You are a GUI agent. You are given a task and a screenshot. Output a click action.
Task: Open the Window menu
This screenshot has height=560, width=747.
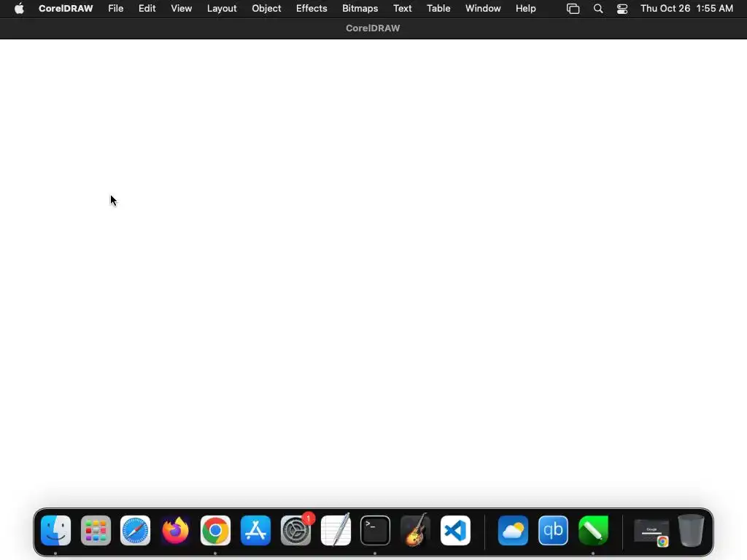pos(483,9)
